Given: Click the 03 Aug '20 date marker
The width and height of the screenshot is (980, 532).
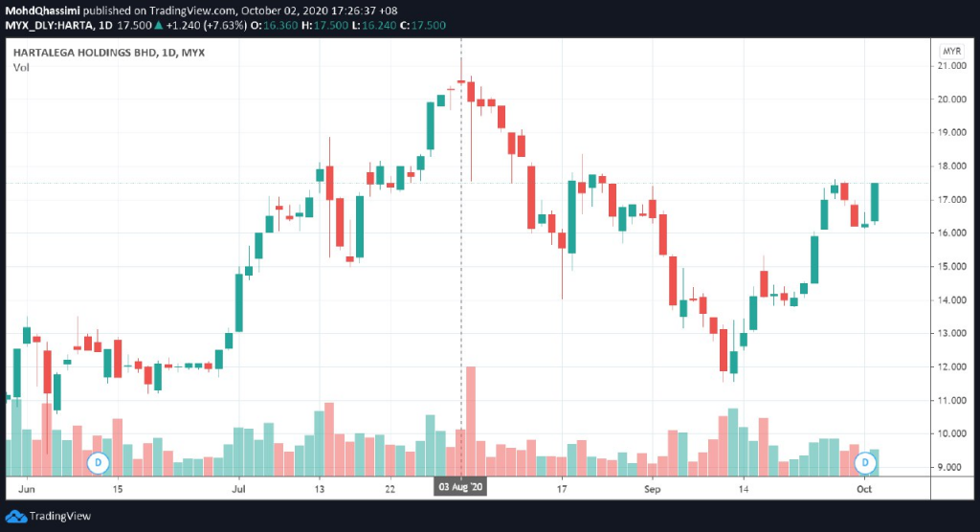Looking at the screenshot, I should (460, 487).
